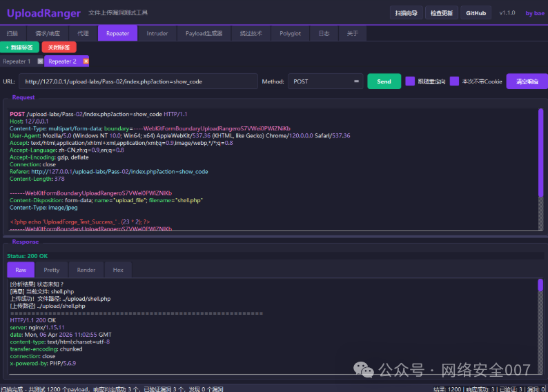Click the '[分析结果] 状态未知' response line
This screenshot has width=548, height=392.
[37, 284]
